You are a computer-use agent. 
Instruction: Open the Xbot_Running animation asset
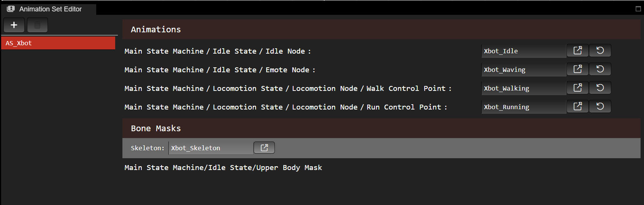(577, 106)
